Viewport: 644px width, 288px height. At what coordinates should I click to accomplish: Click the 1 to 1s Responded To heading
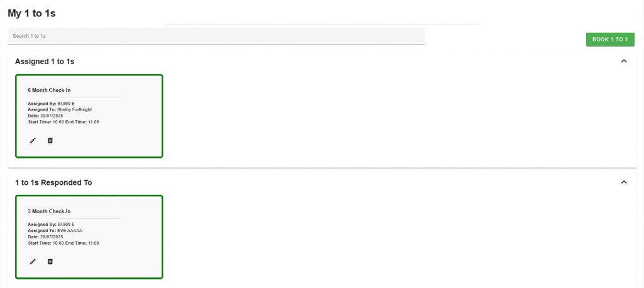[x=53, y=183]
